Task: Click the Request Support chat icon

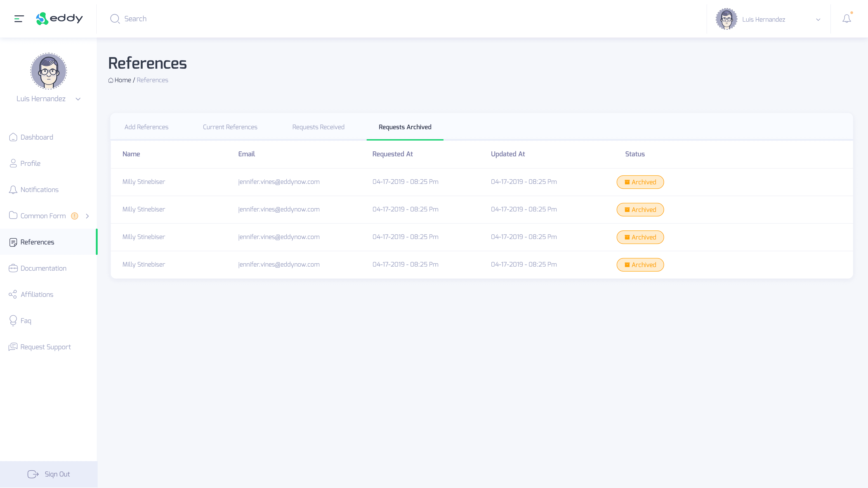Action: click(13, 347)
